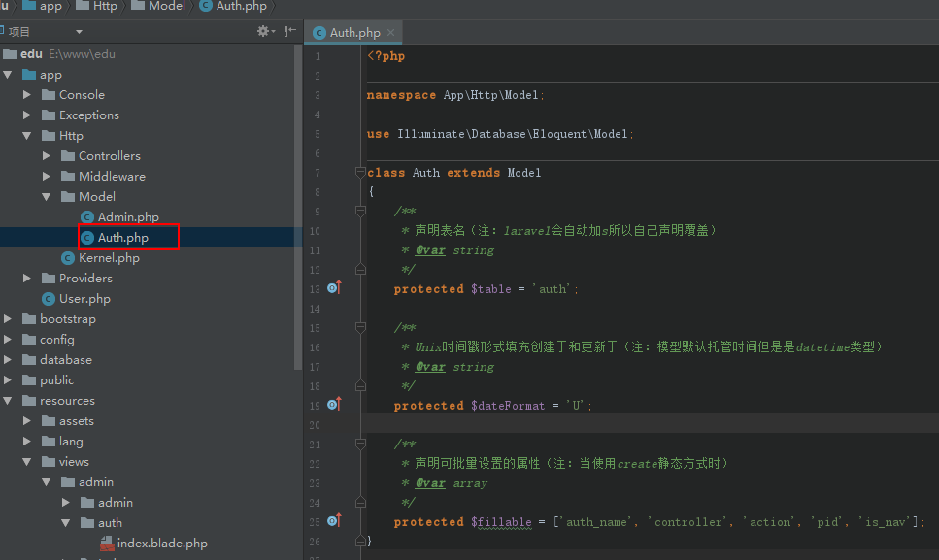Click the override marker on the $fillable line
This screenshot has height=560, width=939.
pyautogui.click(x=334, y=521)
